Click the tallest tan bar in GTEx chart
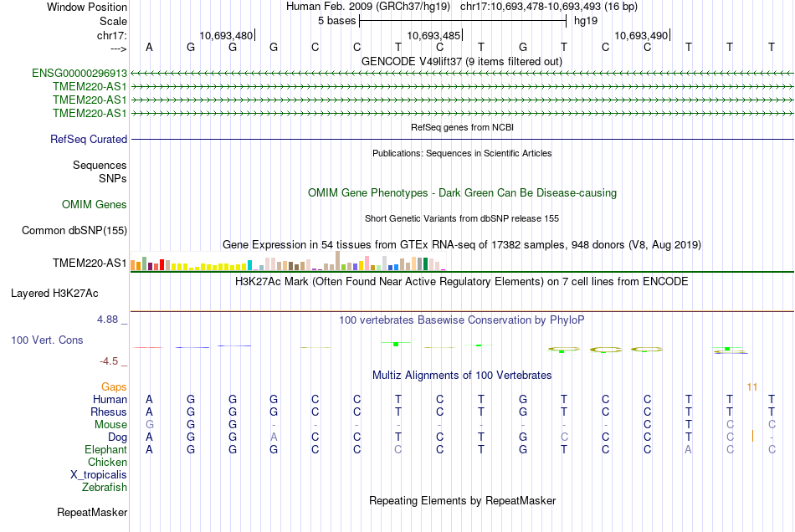This screenshot has width=795, height=532. [338, 261]
